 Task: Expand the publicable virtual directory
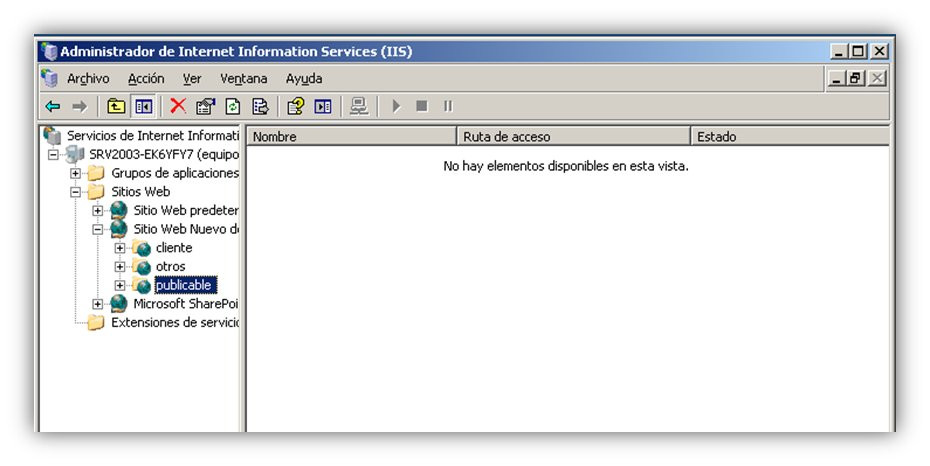[120, 285]
